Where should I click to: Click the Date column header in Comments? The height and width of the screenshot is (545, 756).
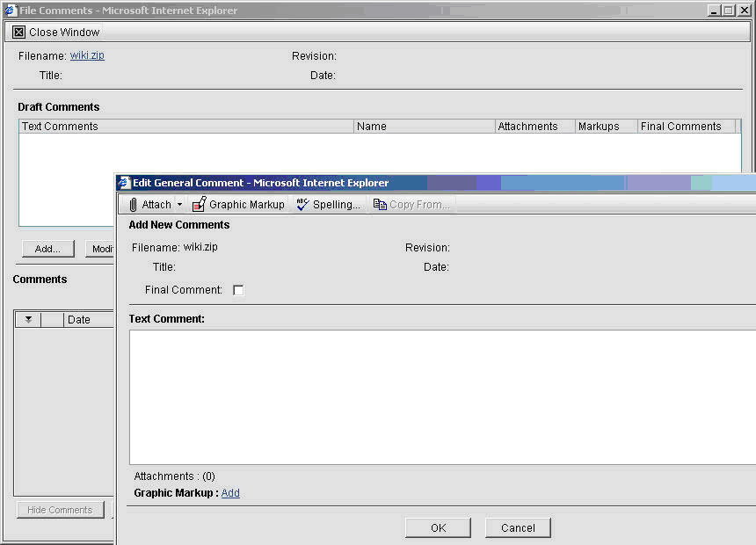pyautogui.click(x=89, y=320)
